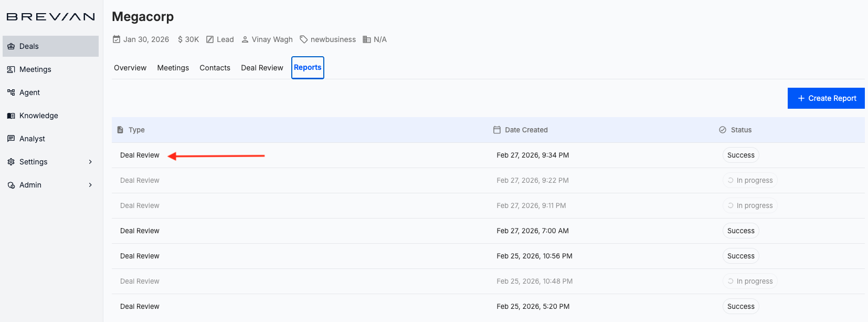Sort by the Date Created column header
Image resolution: width=868 pixels, height=322 pixels.
526,130
